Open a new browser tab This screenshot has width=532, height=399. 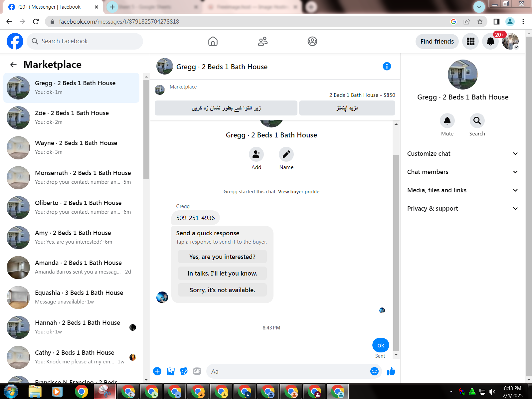coord(112,7)
